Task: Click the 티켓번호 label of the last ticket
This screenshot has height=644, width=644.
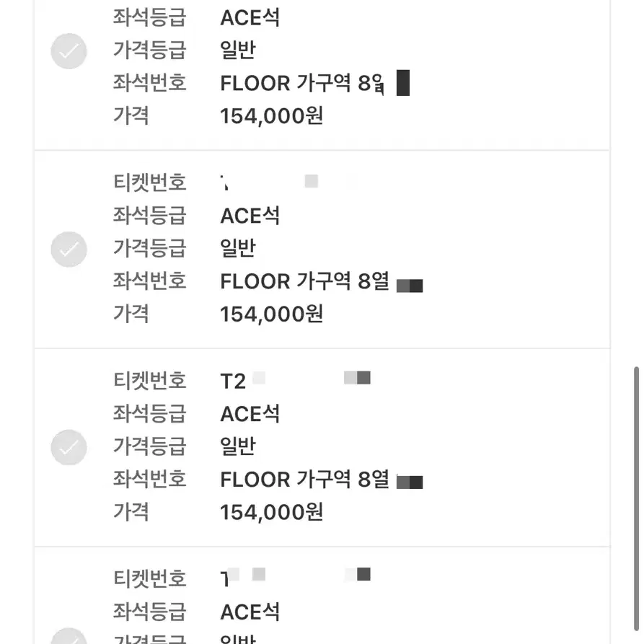Action: click(x=150, y=578)
